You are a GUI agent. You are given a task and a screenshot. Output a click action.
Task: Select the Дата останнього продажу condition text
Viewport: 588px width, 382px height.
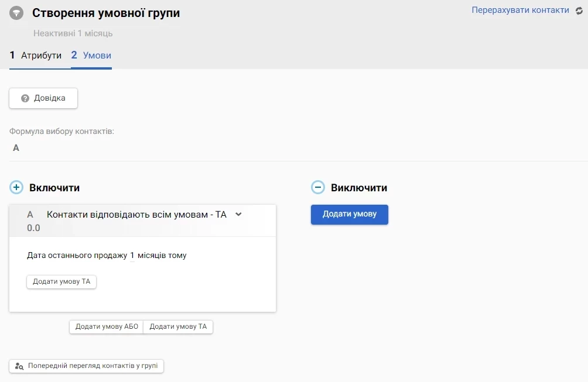pyautogui.click(x=77, y=256)
